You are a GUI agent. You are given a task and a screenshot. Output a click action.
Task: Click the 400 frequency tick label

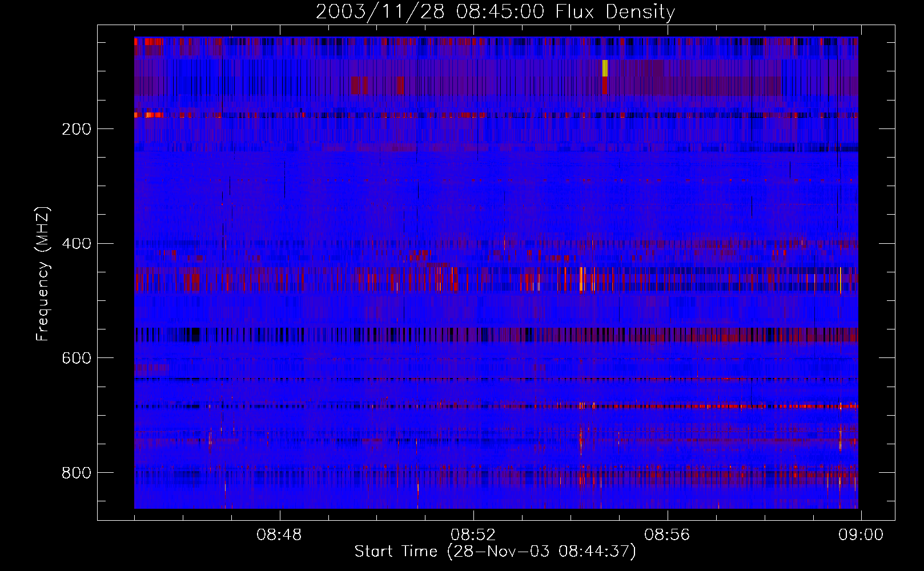(x=77, y=244)
